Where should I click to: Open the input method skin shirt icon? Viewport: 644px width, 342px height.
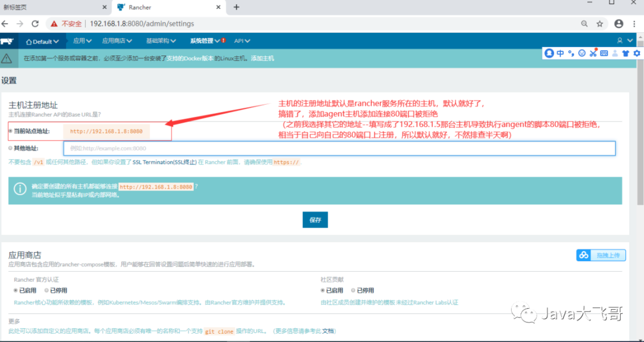626,53
